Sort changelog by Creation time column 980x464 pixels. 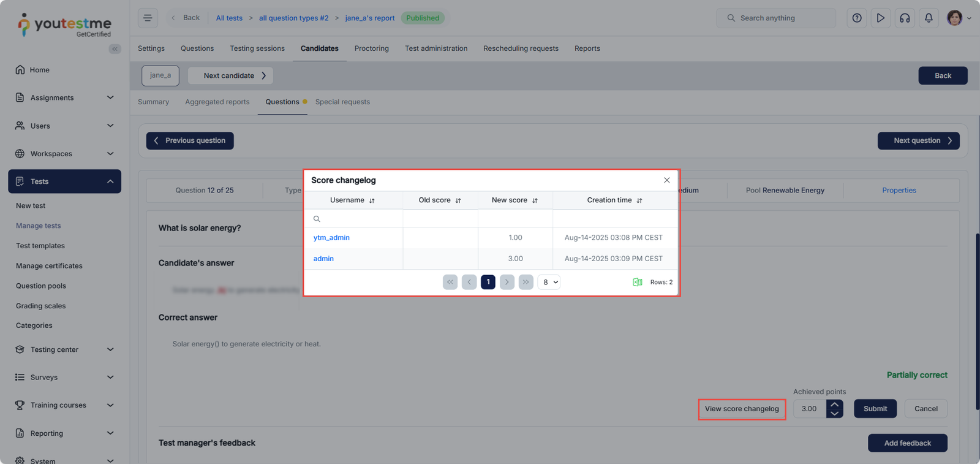[x=639, y=200]
